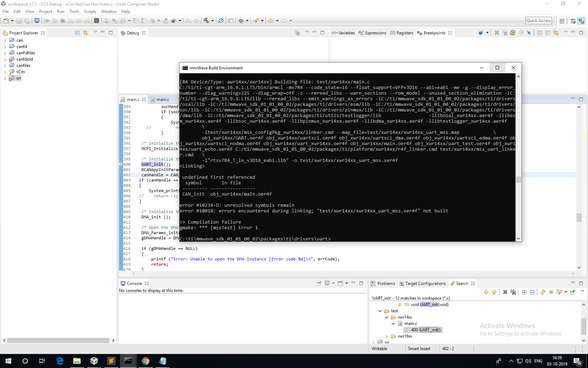This screenshot has height=368, width=588.
Task: Show previous match arrow in Search view
Action: (494, 292)
